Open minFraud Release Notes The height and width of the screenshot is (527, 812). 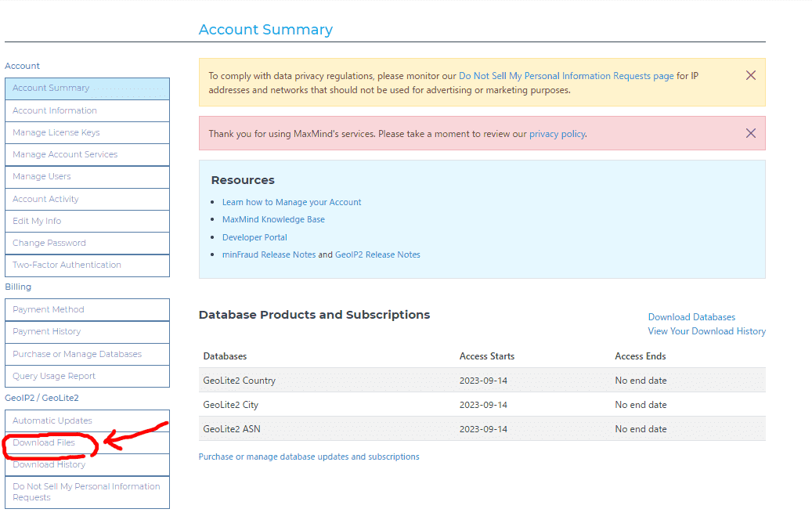269,254
